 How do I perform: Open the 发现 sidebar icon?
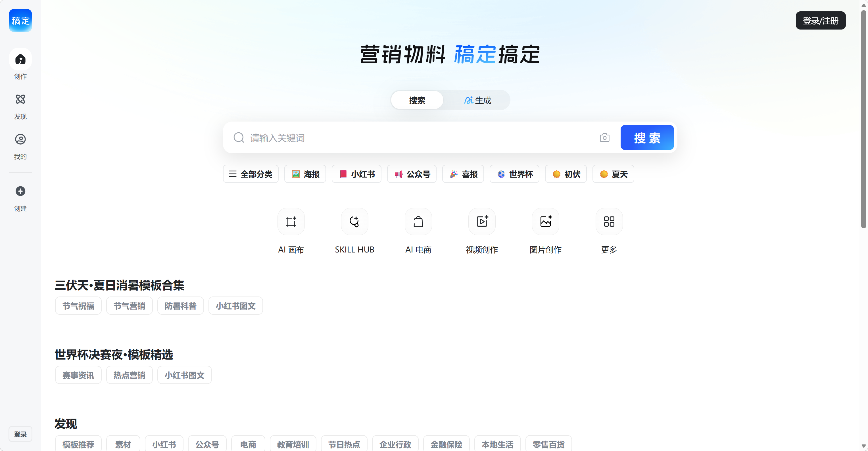20,99
